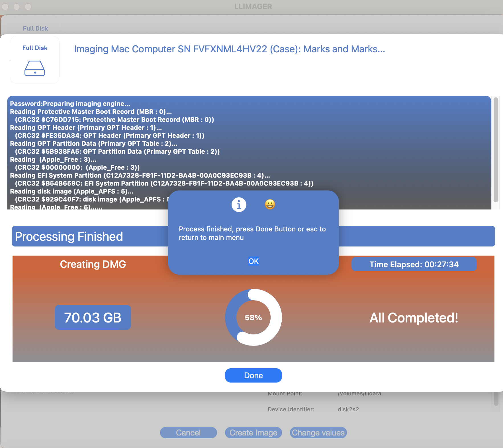
Task: Click the Cancel button in background window
Action: [x=188, y=433]
